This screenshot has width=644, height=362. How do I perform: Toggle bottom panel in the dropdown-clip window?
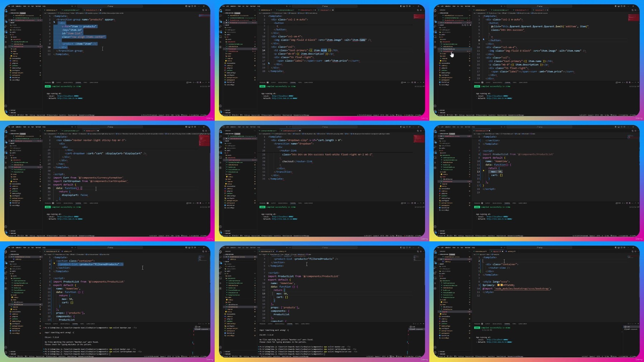tap(404, 127)
